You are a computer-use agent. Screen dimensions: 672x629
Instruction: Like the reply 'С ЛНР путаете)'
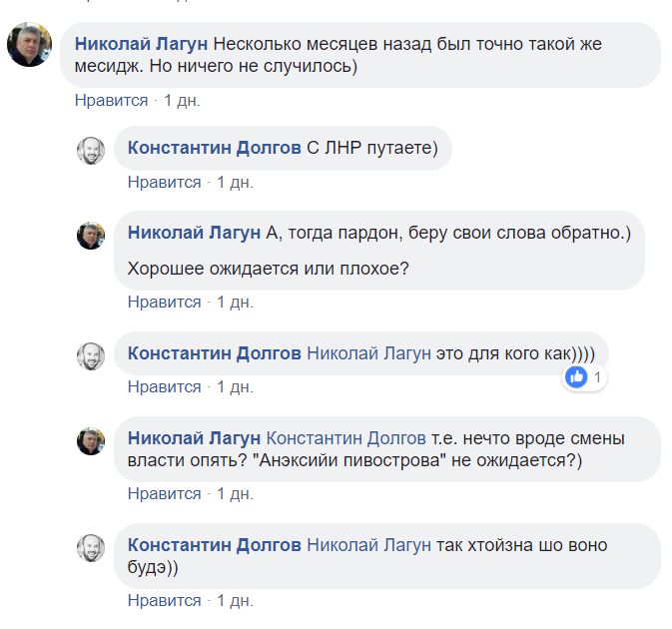(164, 182)
